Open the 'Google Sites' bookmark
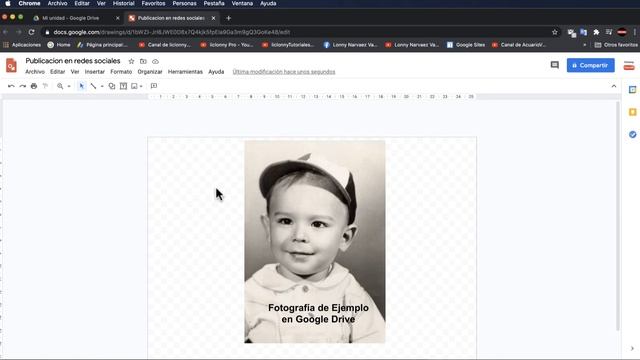Screen dimensions: 640x360 pyautogui.click(x=466, y=45)
